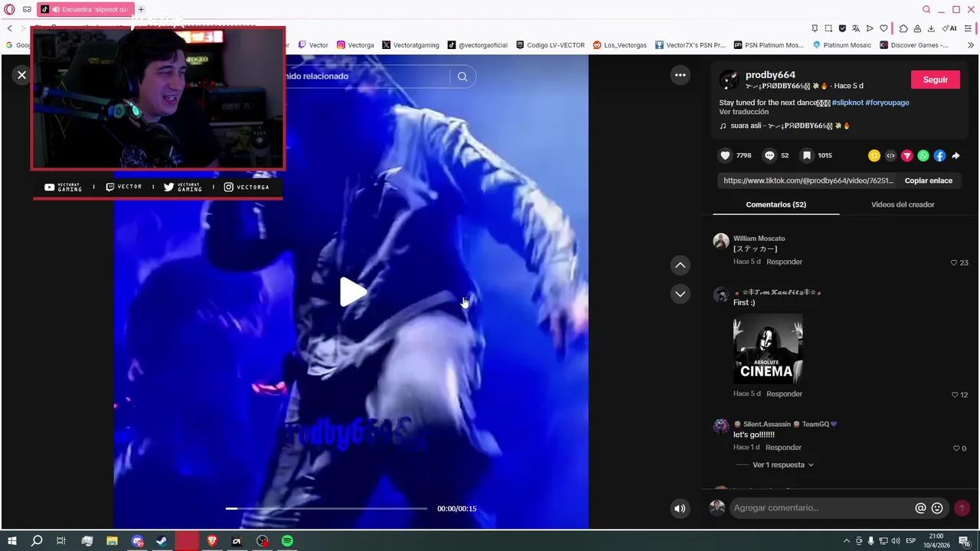Open Steam from the taskbar
Viewport: 980px width, 551px height.
pos(162,541)
